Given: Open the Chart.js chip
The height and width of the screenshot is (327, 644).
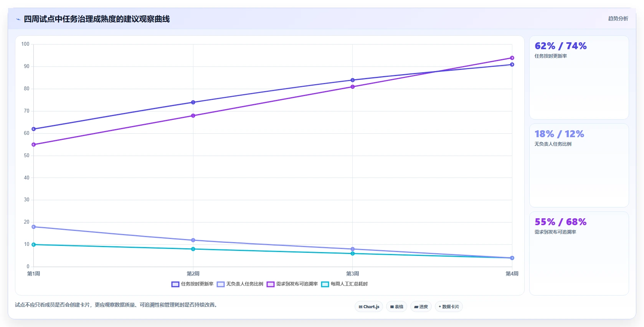Looking at the screenshot, I should point(369,307).
